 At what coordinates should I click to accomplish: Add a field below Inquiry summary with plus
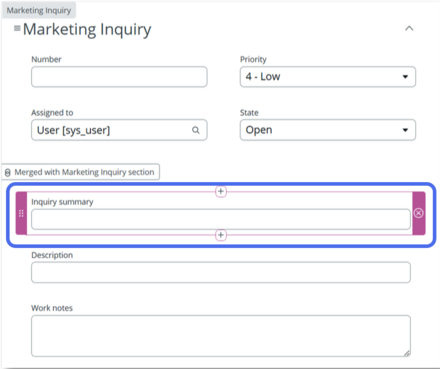pos(221,235)
